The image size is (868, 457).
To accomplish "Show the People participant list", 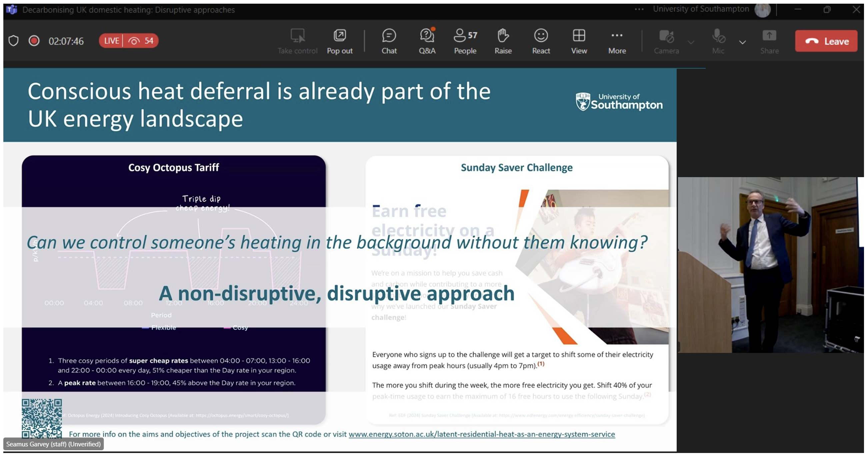I will (x=465, y=41).
